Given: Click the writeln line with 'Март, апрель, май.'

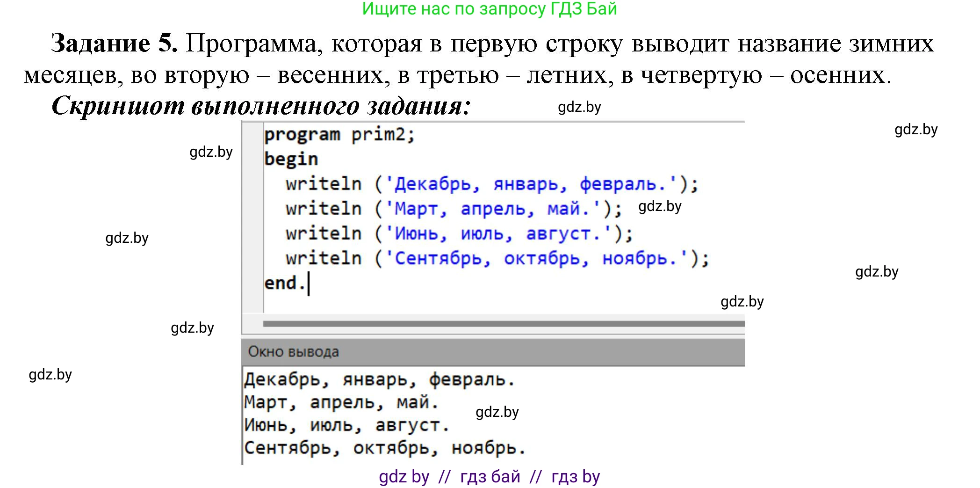Looking at the screenshot, I should click(x=454, y=209).
